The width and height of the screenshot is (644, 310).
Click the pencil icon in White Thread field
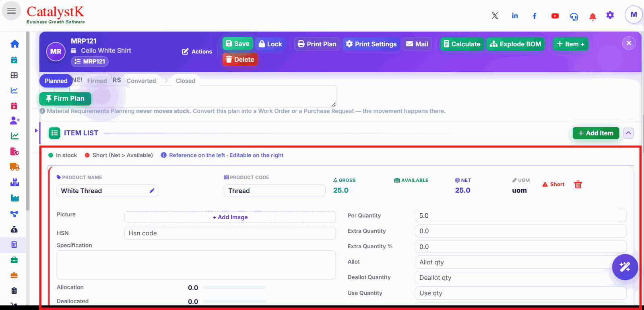152,191
